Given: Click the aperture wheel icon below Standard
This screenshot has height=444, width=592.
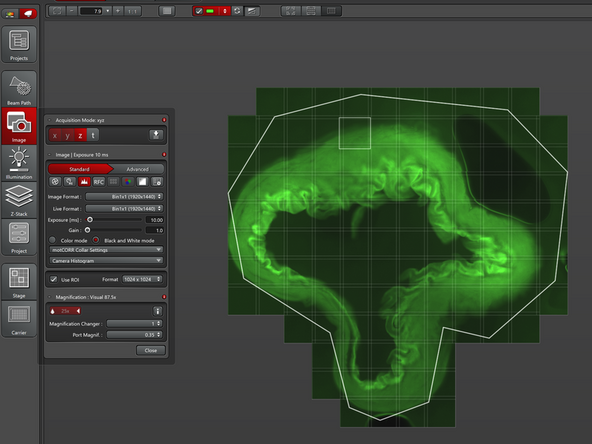Looking at the screenshot, I should 55,182.
